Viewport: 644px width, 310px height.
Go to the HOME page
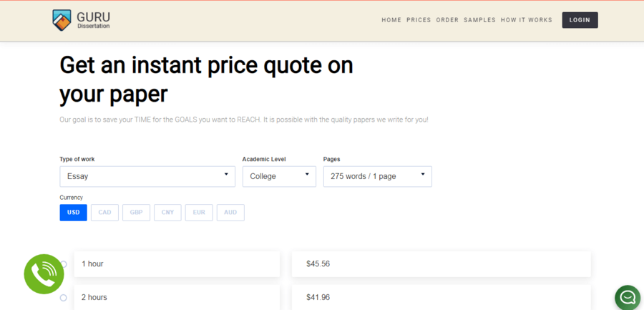coord(391,20)
